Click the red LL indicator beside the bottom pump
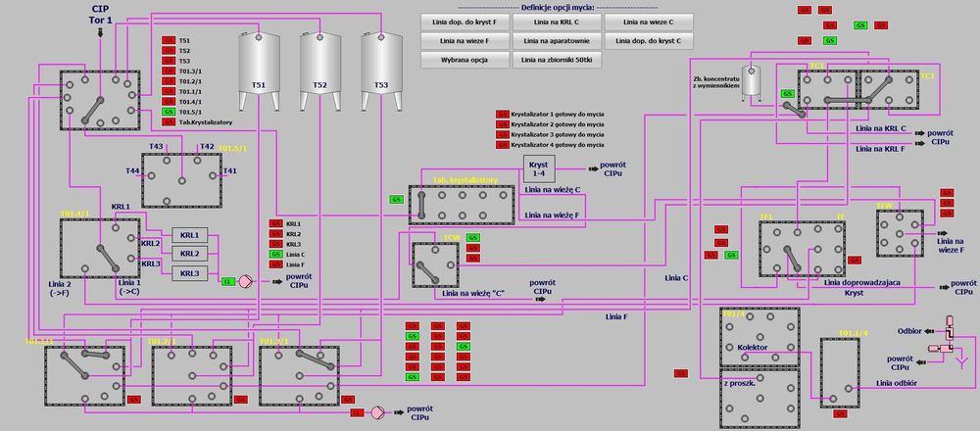 [x=357, y=412]
